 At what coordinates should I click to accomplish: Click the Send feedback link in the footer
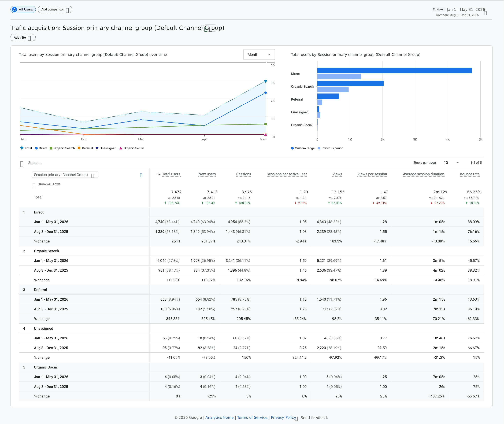pyautogui.click(x=314, y=418)
